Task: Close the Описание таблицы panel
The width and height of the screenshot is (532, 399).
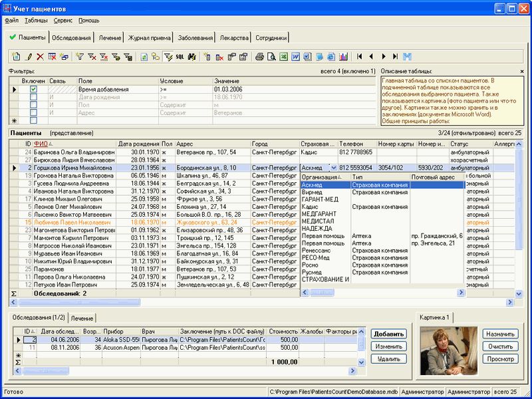Action: pyautogui.click(x=522, y=71)
